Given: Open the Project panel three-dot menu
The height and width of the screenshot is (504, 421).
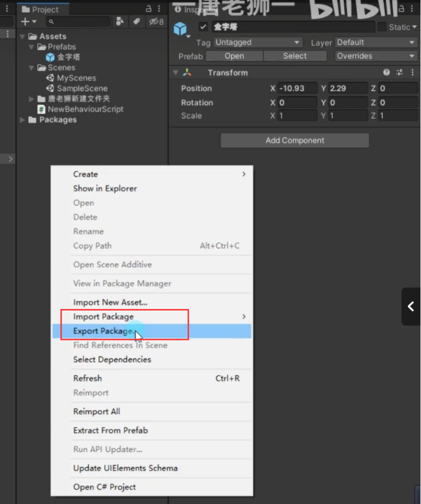Looking at the screenshot, I should click(159, 9).
